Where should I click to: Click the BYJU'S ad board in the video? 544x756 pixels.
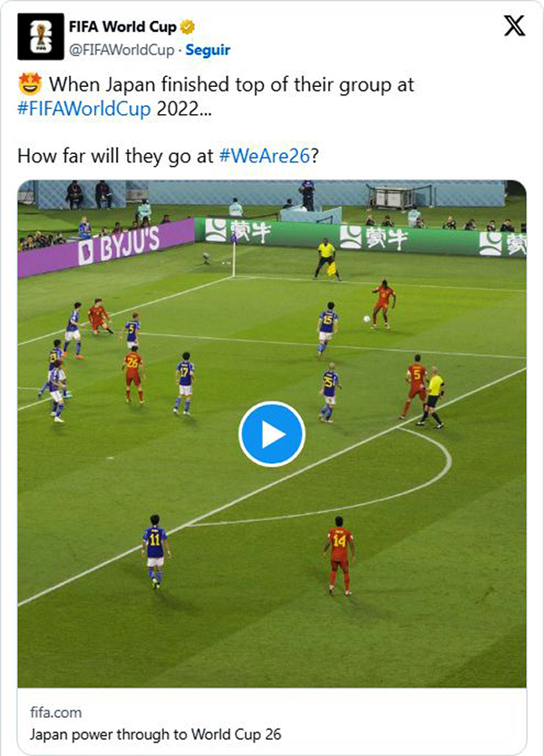[106, 247]
